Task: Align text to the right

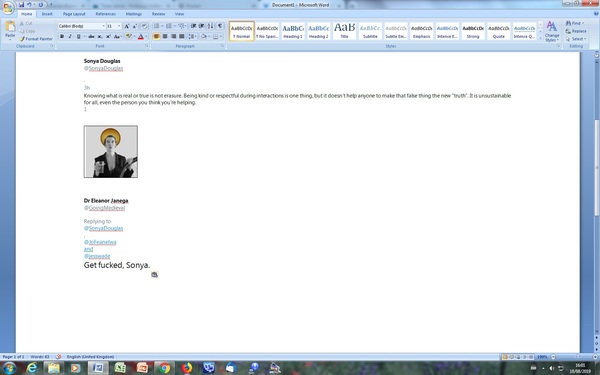Action: click(173, 36)
